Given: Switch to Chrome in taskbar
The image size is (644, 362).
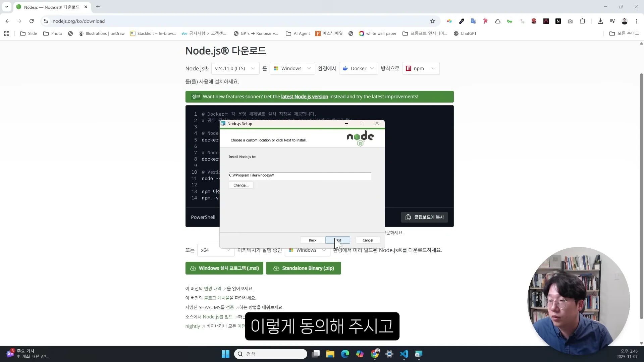Looking at the screenshot, I should tap(375, 354).
